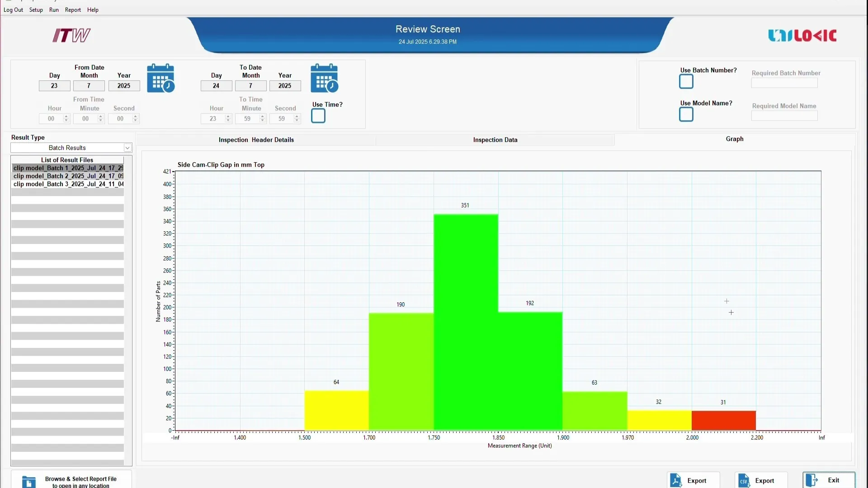Switch to the Inspection Data tab
The width and height of the screenshot is (868, 488).
495,140
